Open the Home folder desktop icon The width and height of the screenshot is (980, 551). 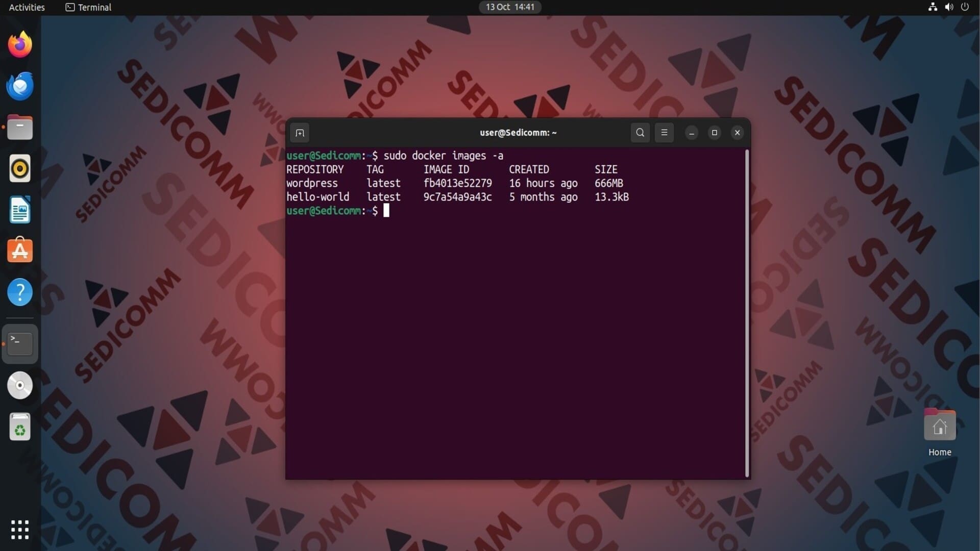(x=940, y=433)
